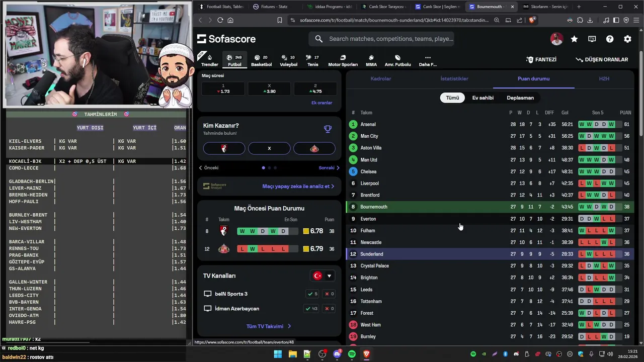Upvote İdman Azerbaycan channel checkmark
This screenshot has width=644, height=362.
pyautogui.click(x=312, y=308)
